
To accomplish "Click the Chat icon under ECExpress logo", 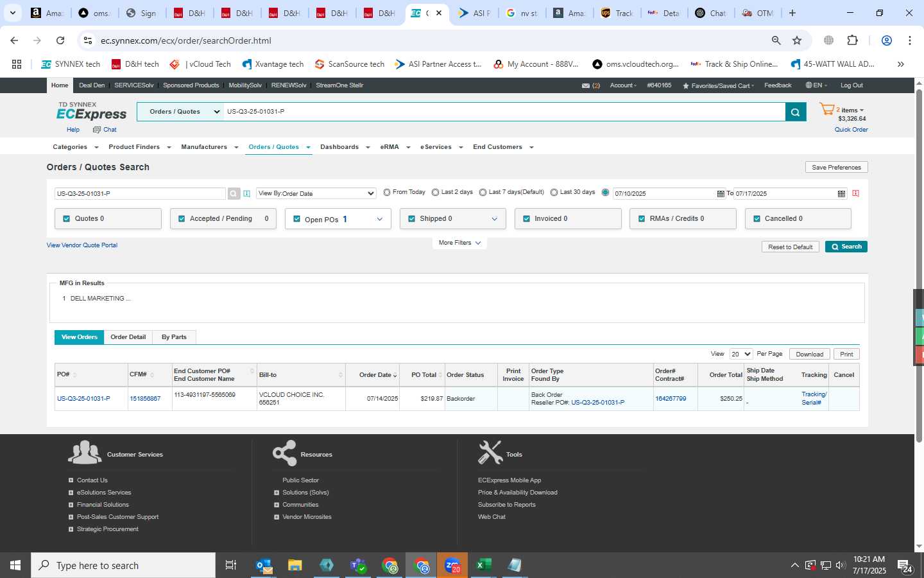I will pyautogui.click(x=97, y=130).
